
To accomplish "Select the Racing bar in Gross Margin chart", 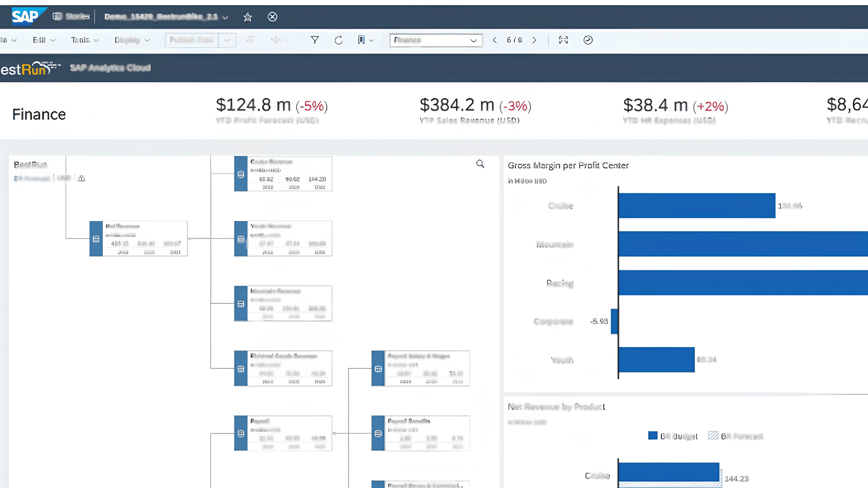I will (743, 283).
